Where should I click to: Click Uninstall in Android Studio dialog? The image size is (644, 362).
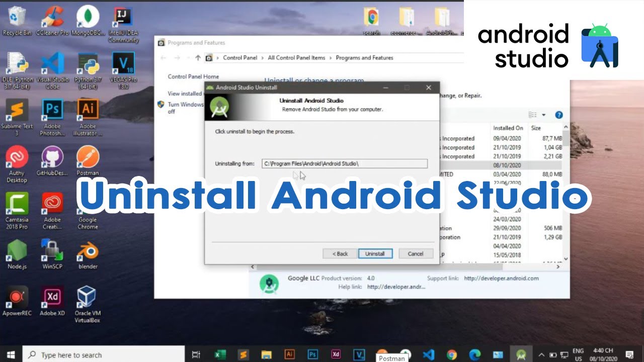point(375,254)
